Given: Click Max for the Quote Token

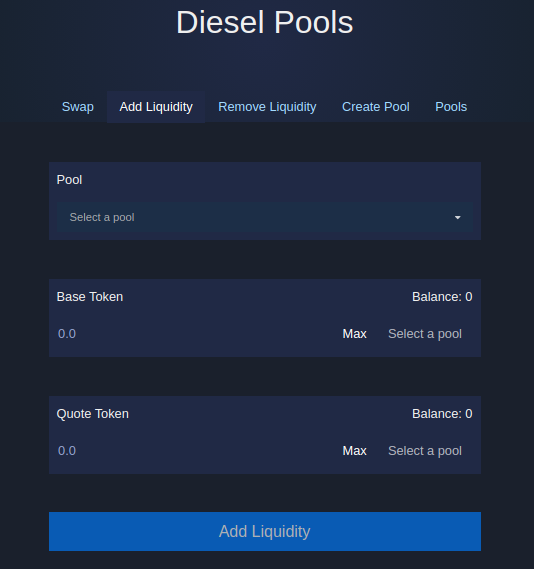Looking at the screenshot, I should (354, 451).
